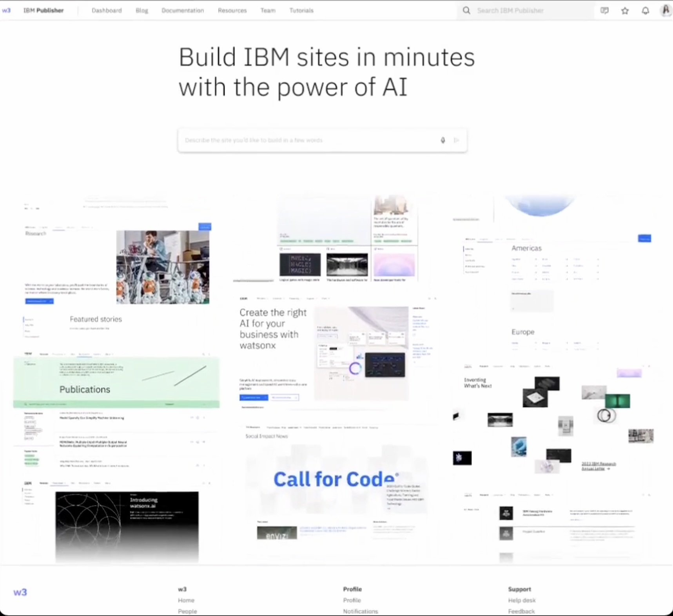Click the Featured stories heading

click(96, 319)
